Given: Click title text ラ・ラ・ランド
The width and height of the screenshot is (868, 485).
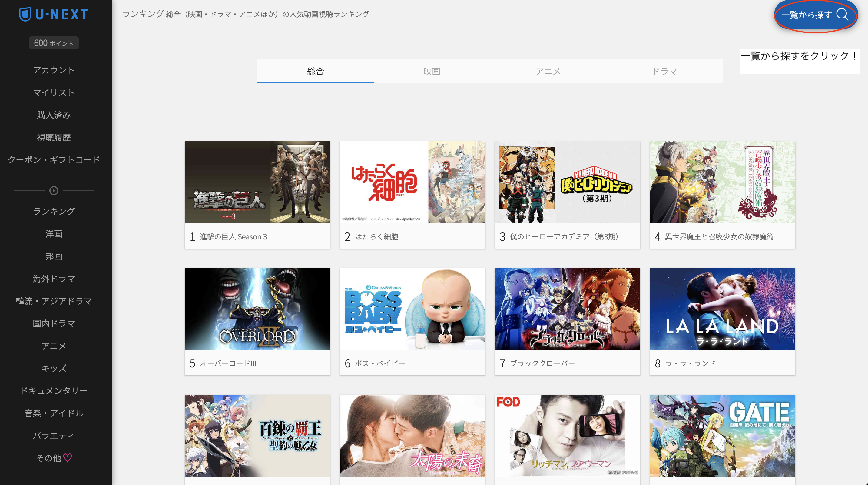Looking at the screenshot, I should 690,363.
